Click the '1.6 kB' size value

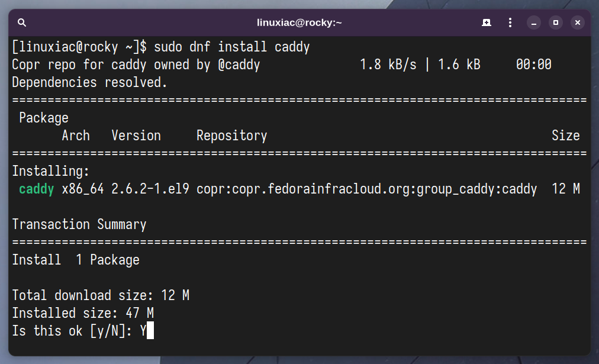[x=459, y=65]
